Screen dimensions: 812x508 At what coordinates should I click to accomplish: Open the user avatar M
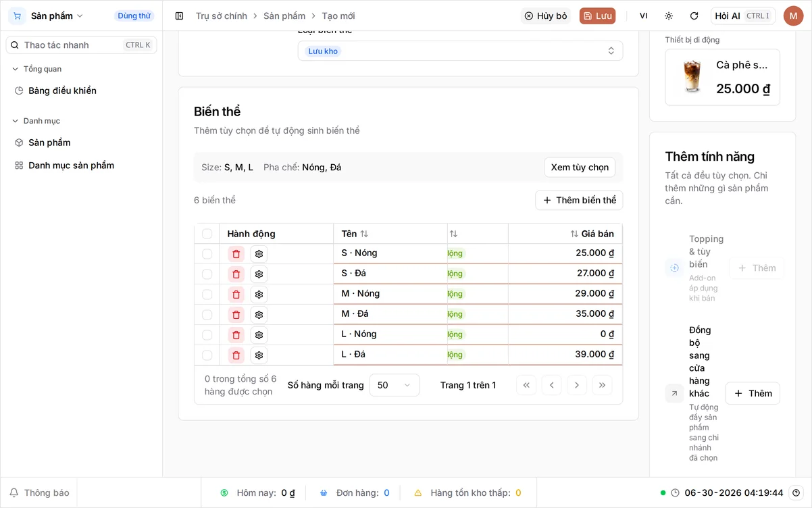tap(793, 16)
